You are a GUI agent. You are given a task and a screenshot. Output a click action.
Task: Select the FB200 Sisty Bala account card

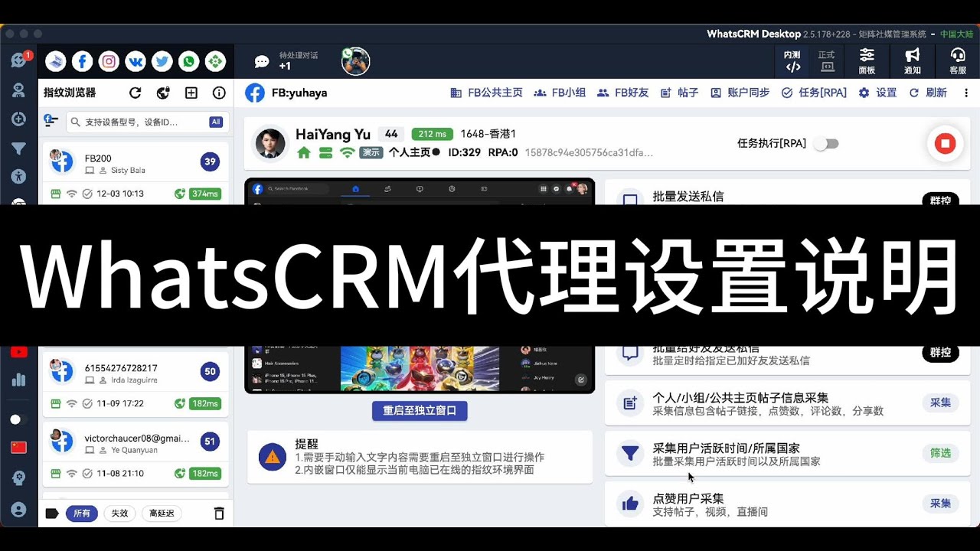[135, 174]
